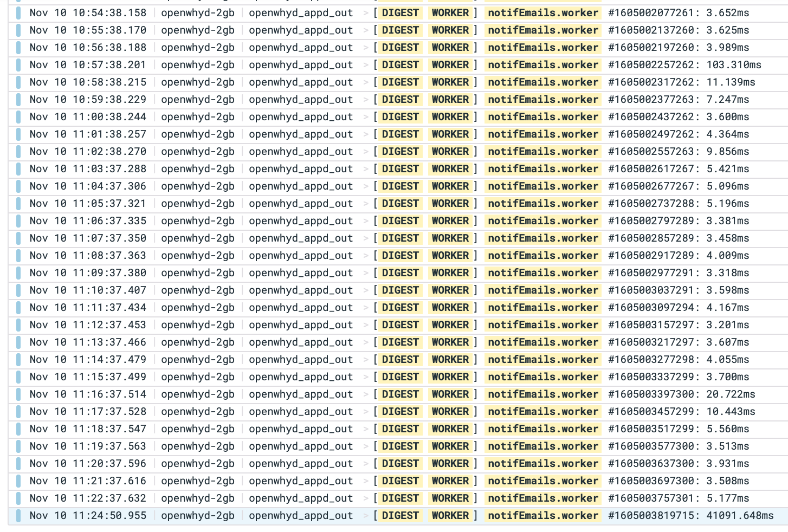Expand the 10:54:38 log entry via its chevron
Screen dimensions: 788x532
(366, 12)
